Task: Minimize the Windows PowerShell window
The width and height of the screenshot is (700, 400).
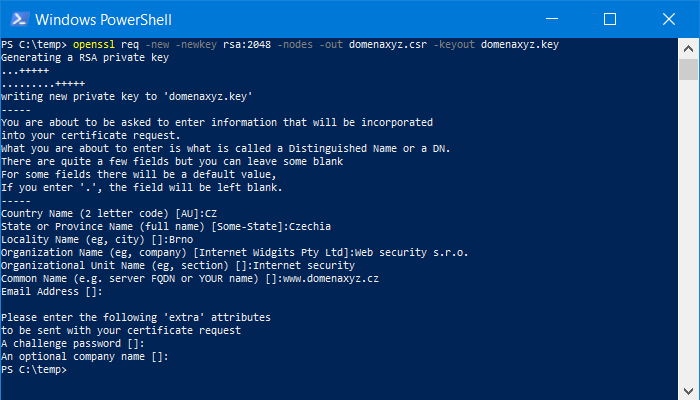Action: [x=564, y=19]
